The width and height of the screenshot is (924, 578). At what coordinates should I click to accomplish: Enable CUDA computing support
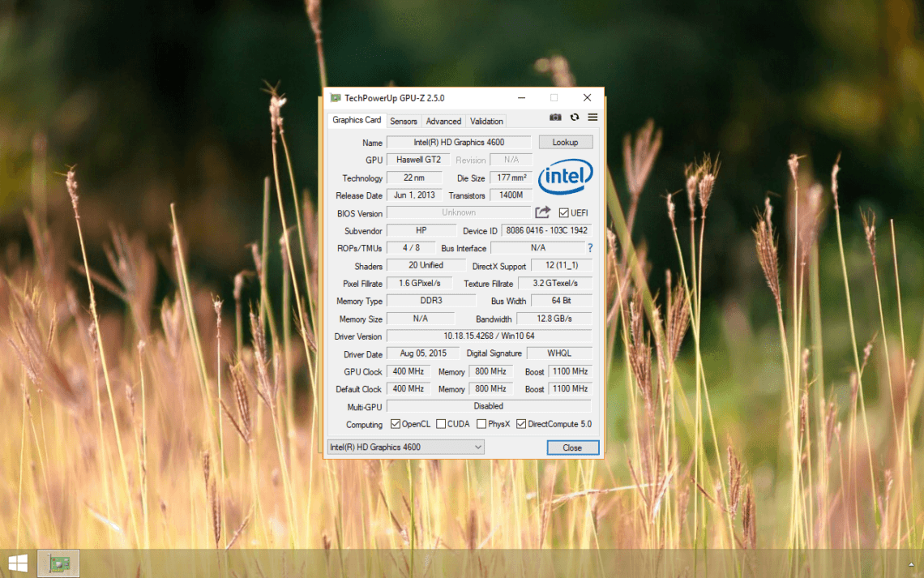coord(438,424)
